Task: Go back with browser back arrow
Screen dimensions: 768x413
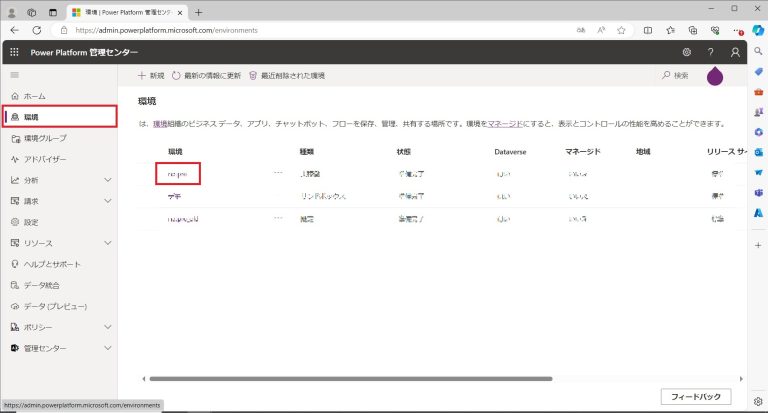Action: (14, 30)
